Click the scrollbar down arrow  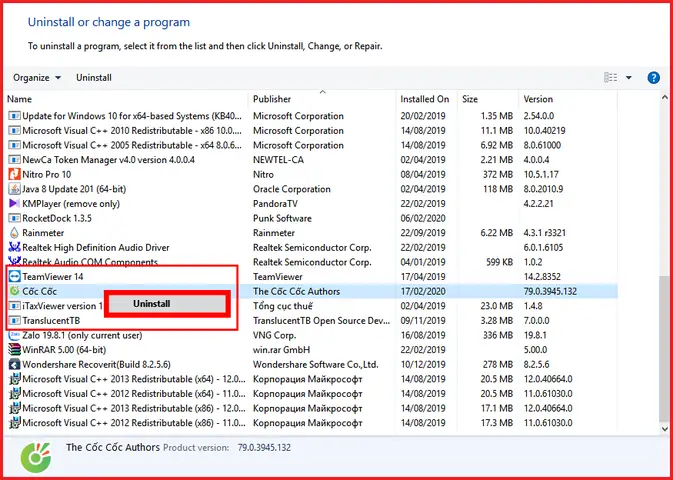tap(664, 428)
